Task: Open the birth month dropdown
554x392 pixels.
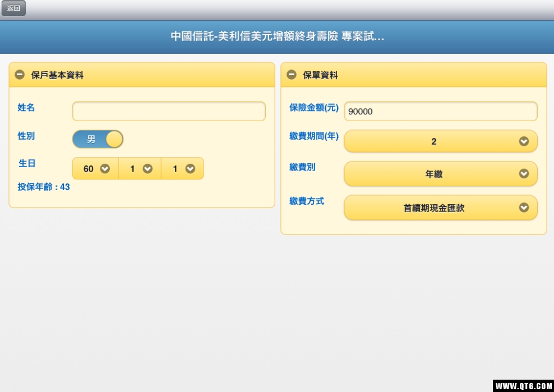Action: (x=140, y=169)
